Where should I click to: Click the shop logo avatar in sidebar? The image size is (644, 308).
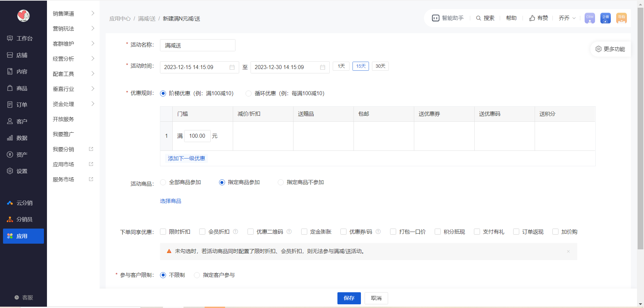[23, 15]
